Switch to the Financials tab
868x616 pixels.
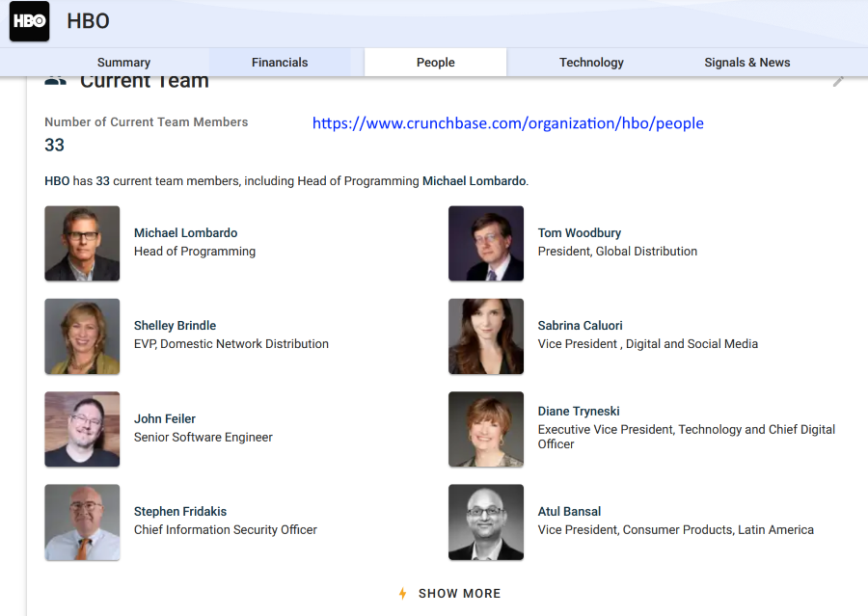tap(280, 63)
